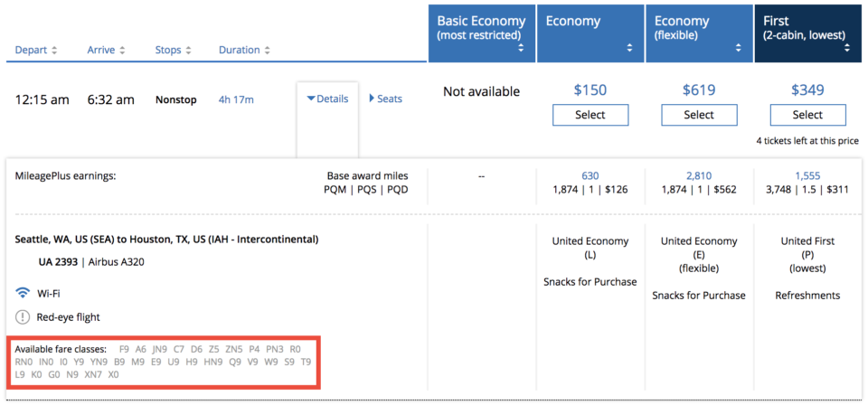Click the $619 price link
Image resolution: width=868 pixels, height=405 pixels.
[x=699, y=90]
